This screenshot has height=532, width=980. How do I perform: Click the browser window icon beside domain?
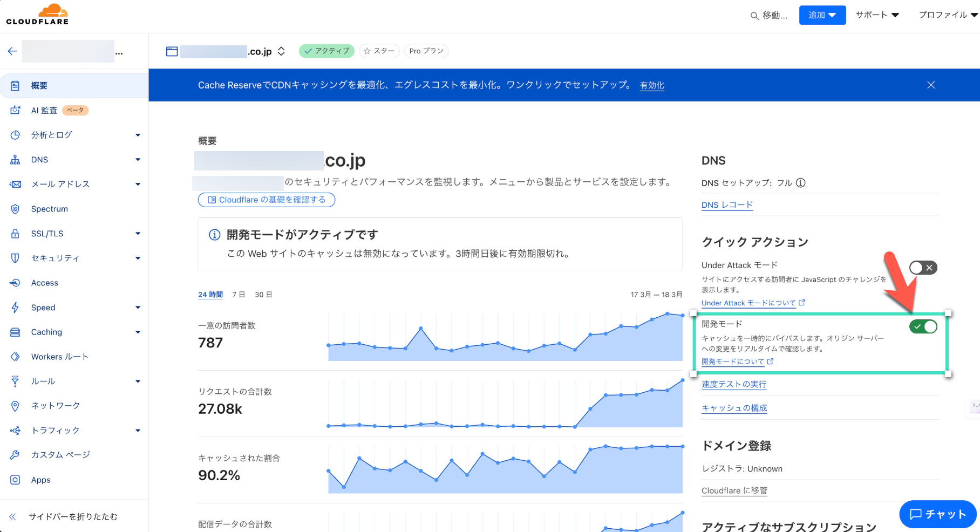click(172, 51)
